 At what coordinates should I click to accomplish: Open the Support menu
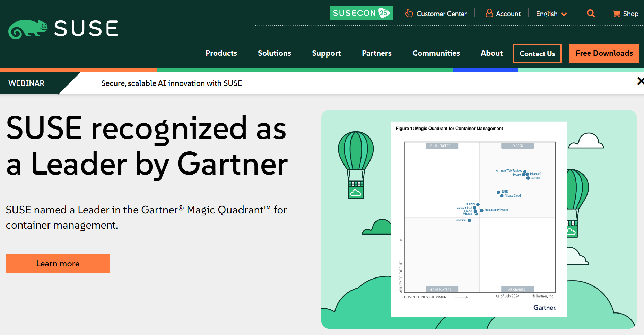point(326,53)
